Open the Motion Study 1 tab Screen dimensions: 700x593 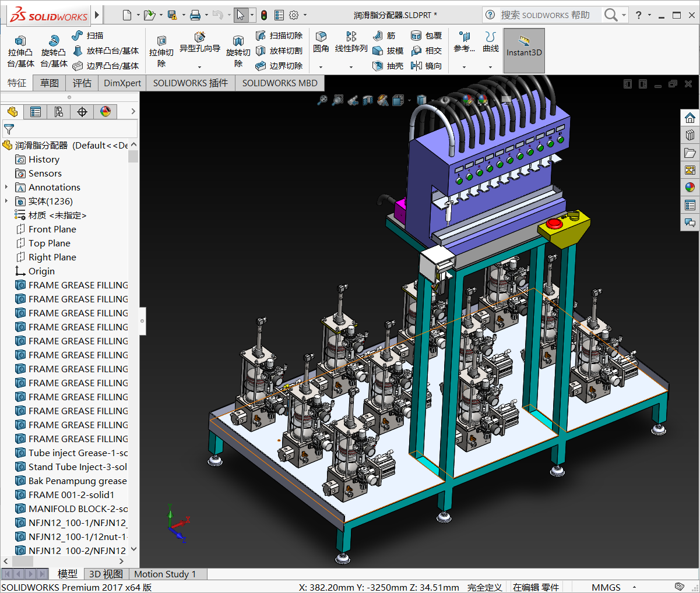(165, 574)
